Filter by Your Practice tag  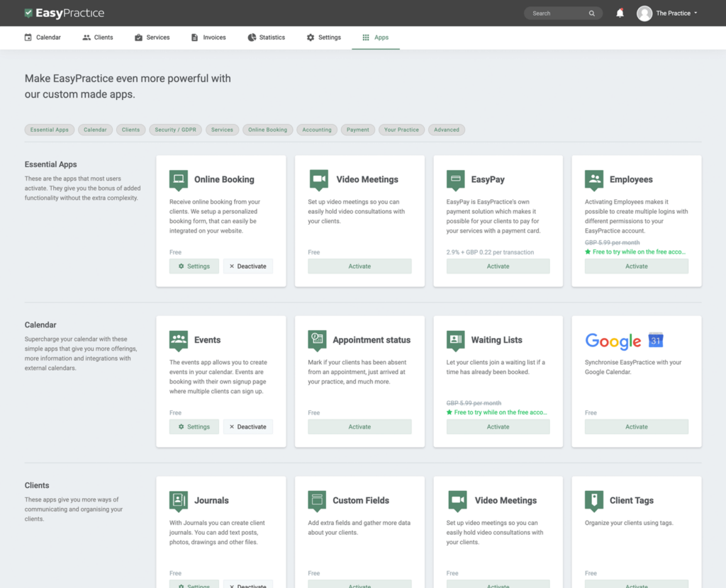pos(401,130)
